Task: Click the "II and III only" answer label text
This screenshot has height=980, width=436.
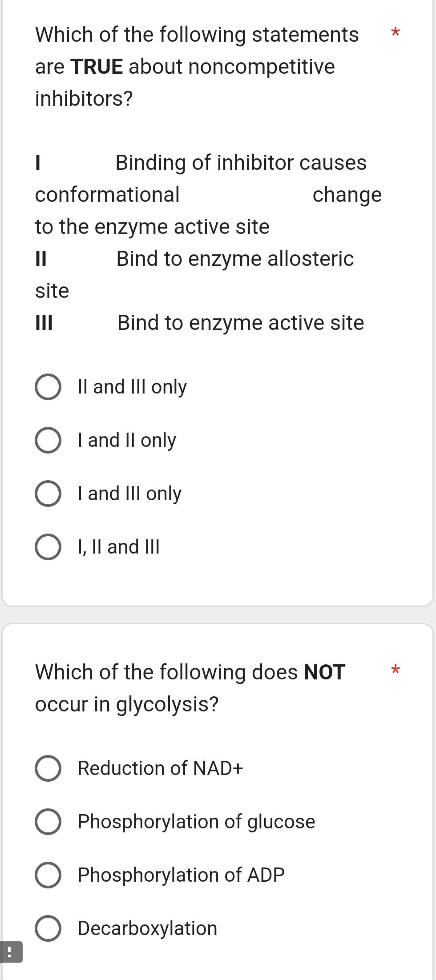Action: [132, 387]
